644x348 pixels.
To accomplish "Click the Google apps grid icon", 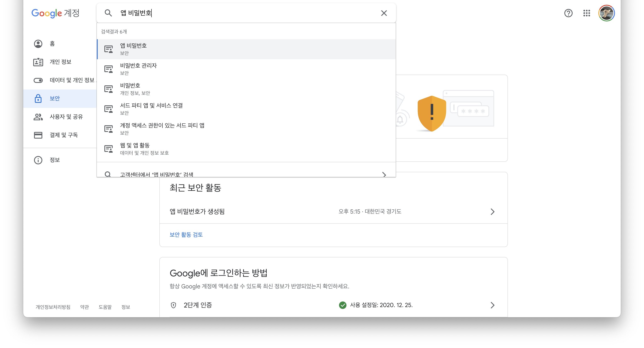I will [587, 13].
